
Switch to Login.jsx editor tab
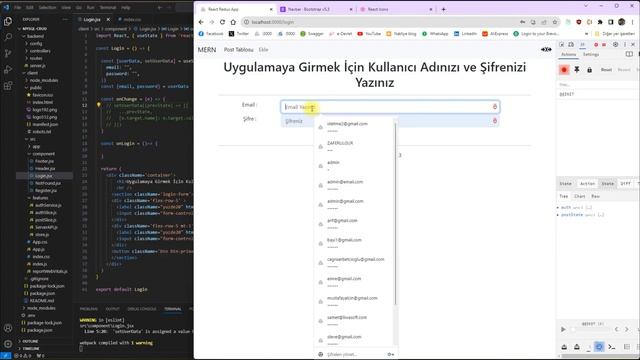pos(92,19)
